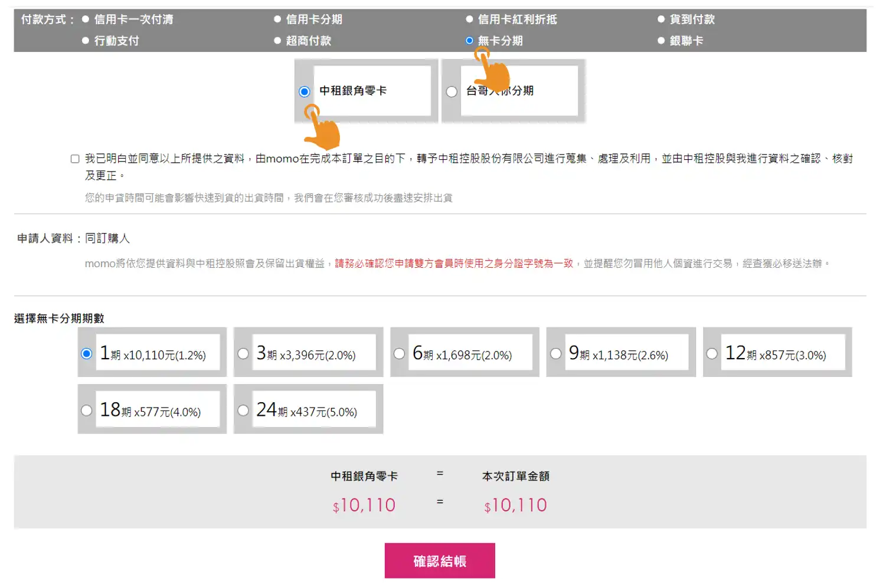Choose 信用卡紅利折抵 payment option
The image size is (883, 588).
point(469,19)
